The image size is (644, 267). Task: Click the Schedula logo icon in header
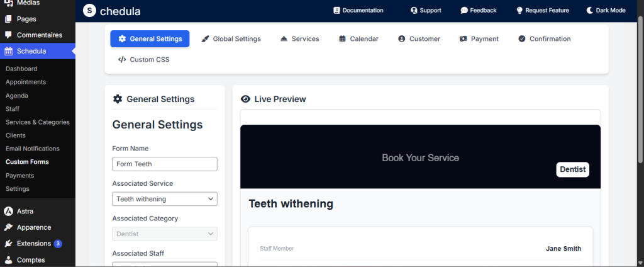click(90, 11)
